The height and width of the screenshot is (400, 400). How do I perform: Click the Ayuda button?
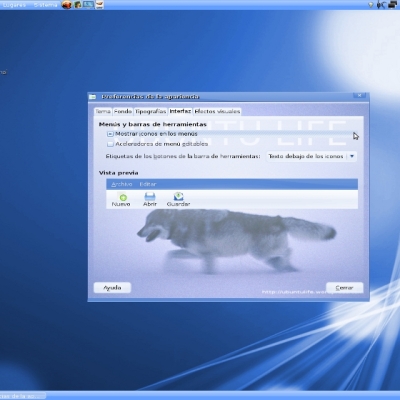coord(112,288)
